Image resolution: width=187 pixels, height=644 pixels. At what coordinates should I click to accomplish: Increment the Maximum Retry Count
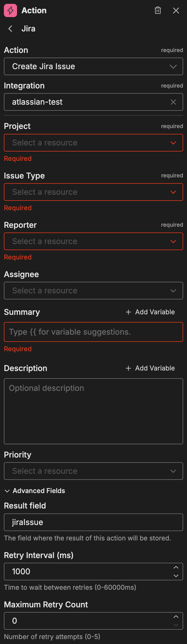pyautogui.click(x=176, y=617)
